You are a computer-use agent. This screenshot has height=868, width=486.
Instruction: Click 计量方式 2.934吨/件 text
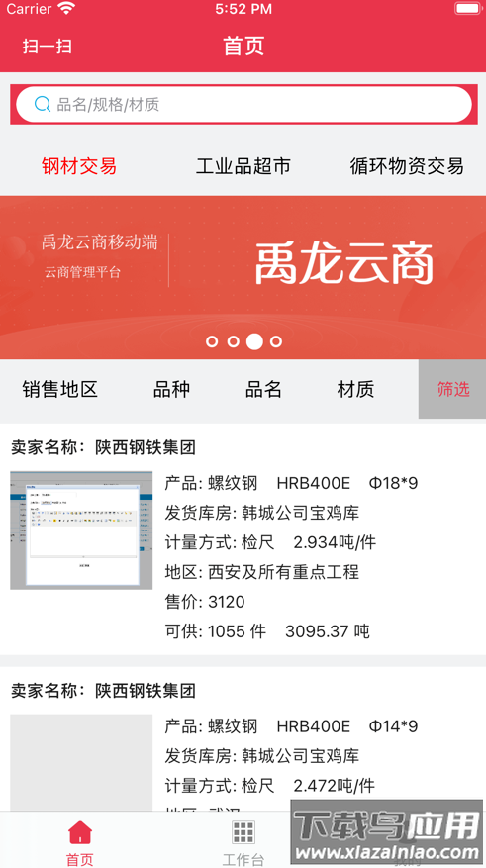(270, 542)
